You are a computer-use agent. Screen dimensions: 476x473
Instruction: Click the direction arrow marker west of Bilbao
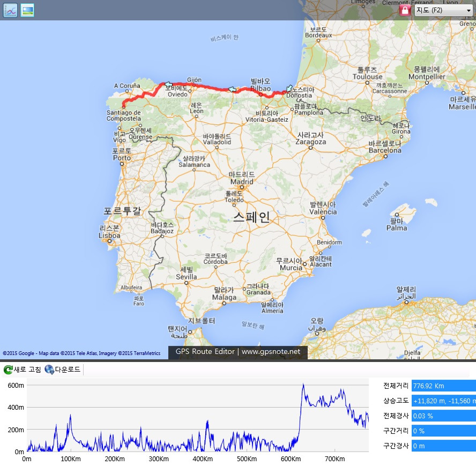coord(232,90)
